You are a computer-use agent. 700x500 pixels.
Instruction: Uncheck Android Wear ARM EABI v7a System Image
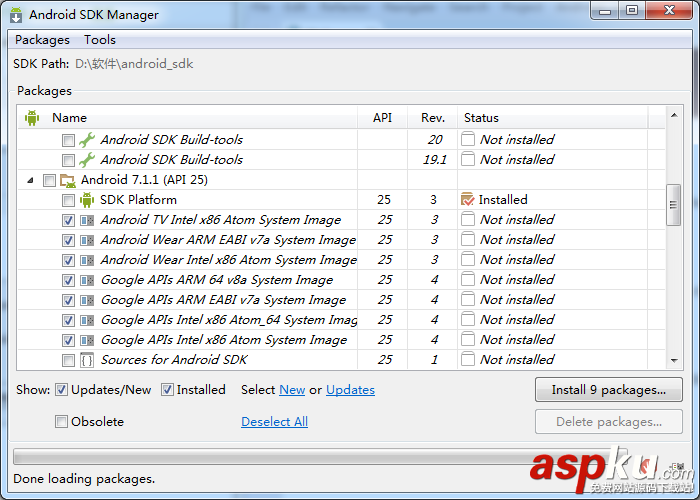click(x=68, y=241)
